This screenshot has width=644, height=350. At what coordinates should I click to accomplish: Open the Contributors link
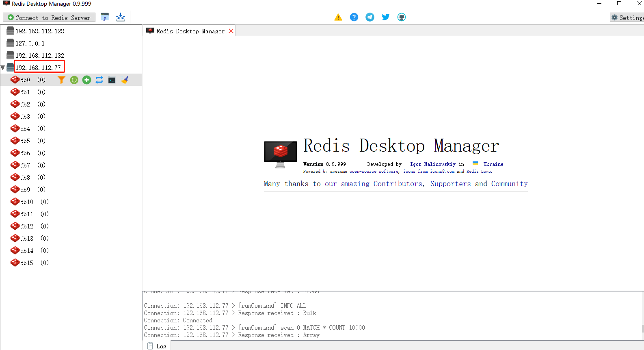[398, 184]
